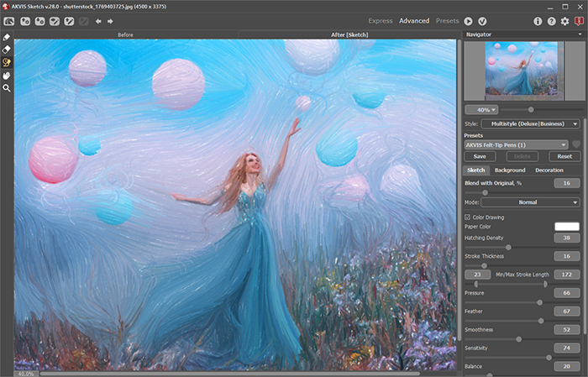Toggle the Color Drawing checkbox
The height and width of the screenshot is (377, 588).
[x=468, y=217]
